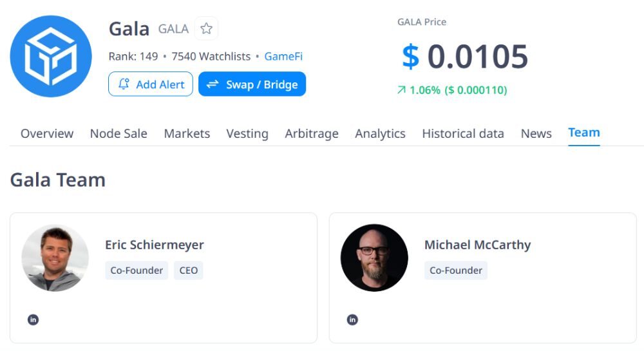This screenshot has width=644, height=351.
Task: Switch to the Analytics tab
Action: pyautogui.click(x=380, y=133)
